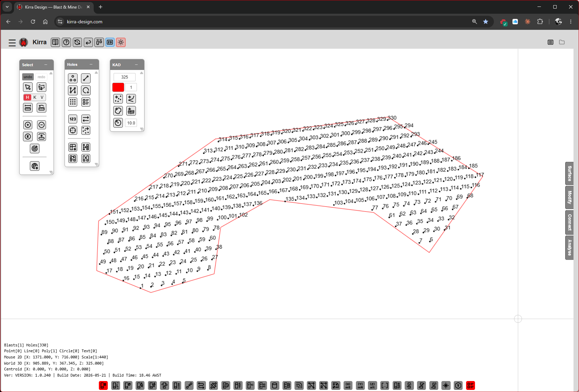Select the holes along line tool
579x392 pixels.
point(86,79)
